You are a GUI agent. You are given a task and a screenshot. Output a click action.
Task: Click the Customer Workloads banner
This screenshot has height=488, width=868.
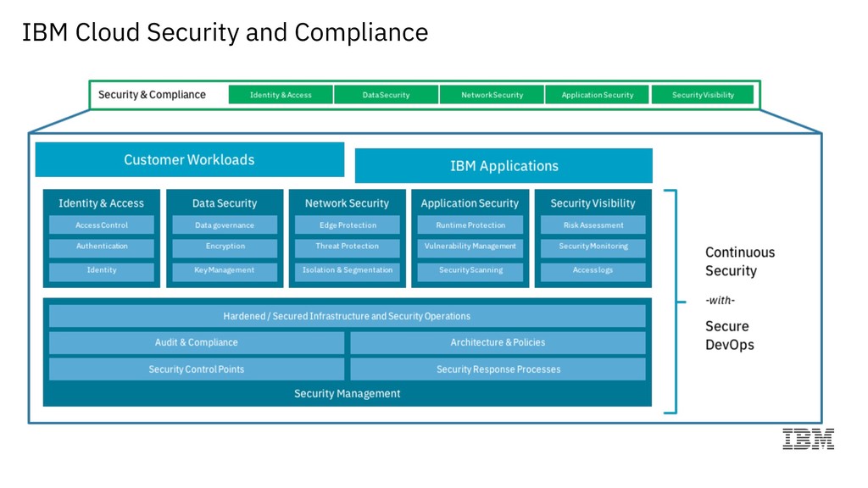pyautogui.click(x=190, y=160)
